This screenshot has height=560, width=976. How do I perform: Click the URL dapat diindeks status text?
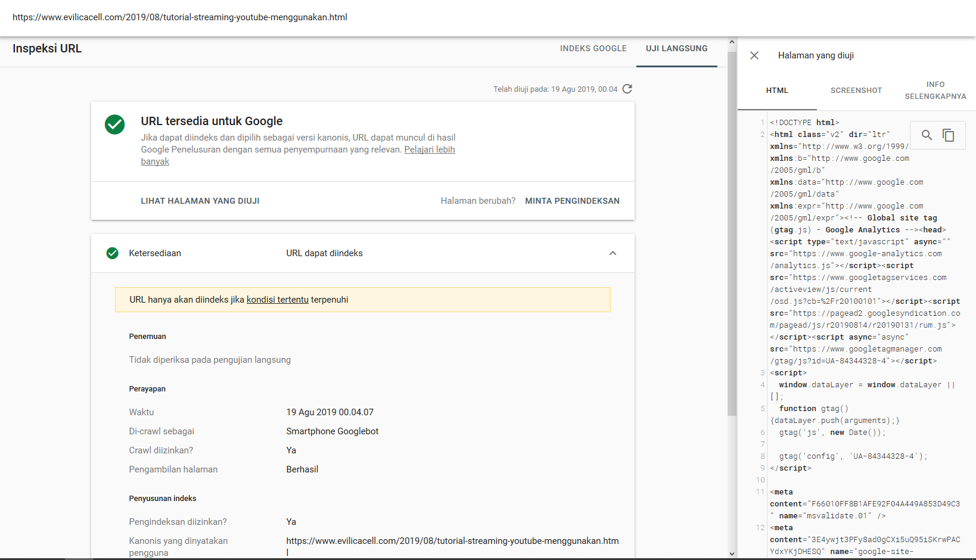[x=324, y=253]
